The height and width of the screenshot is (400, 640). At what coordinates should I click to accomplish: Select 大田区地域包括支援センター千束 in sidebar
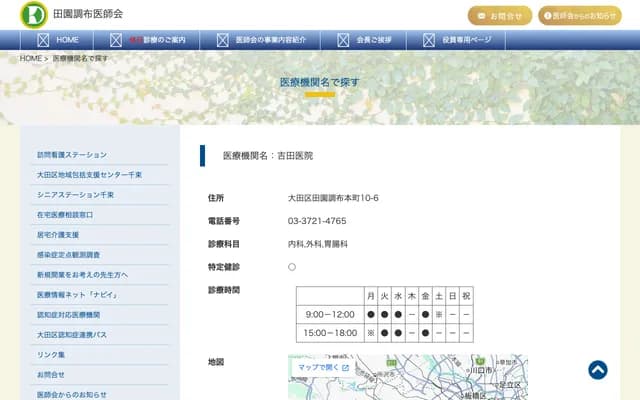click(89, 175)
